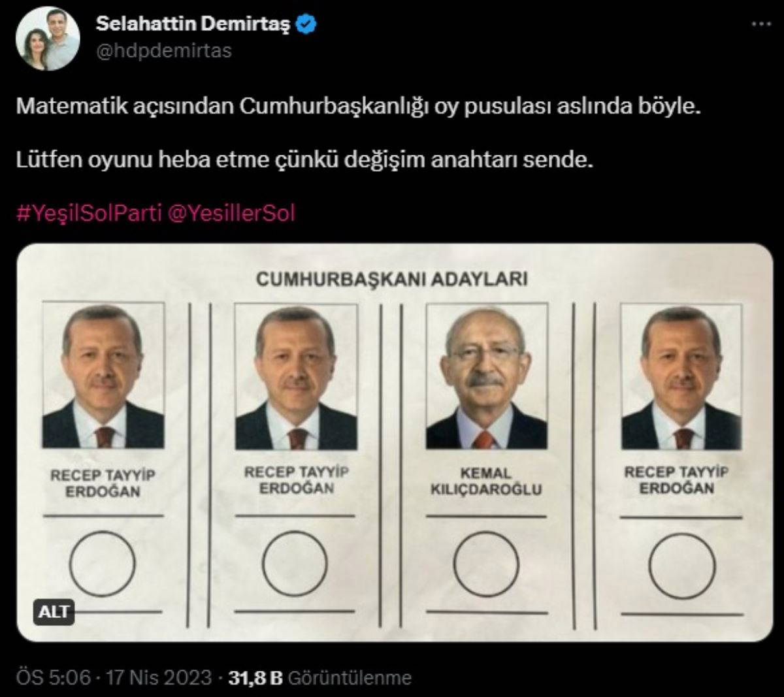Image resolution: width=784 pixels, height=697 pixels.
Task: Open the three-dot more options menu
Action: [x=761, y=24]
